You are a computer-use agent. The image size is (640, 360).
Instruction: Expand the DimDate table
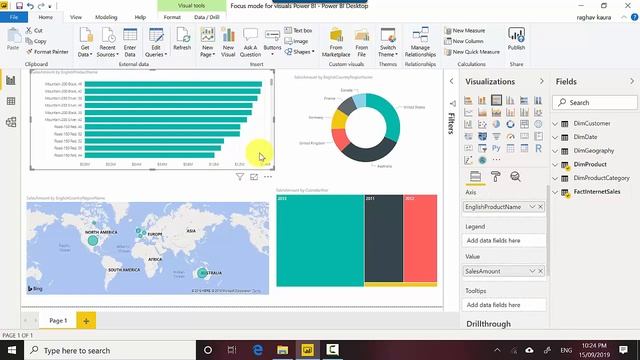(555, 138)
